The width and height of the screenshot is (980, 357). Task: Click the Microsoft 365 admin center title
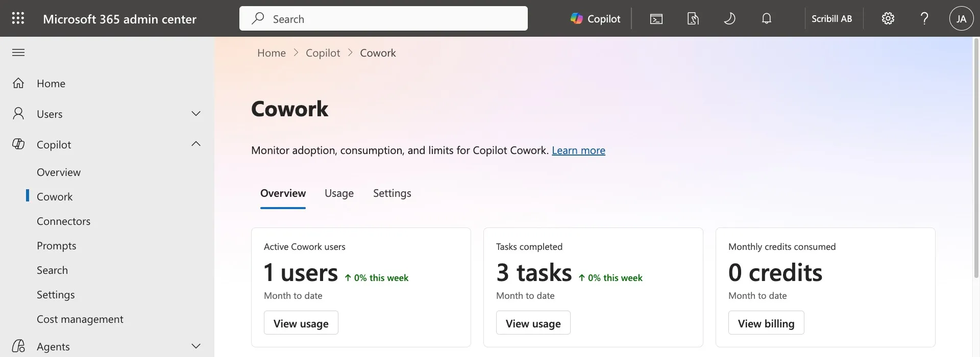(119, 19)
